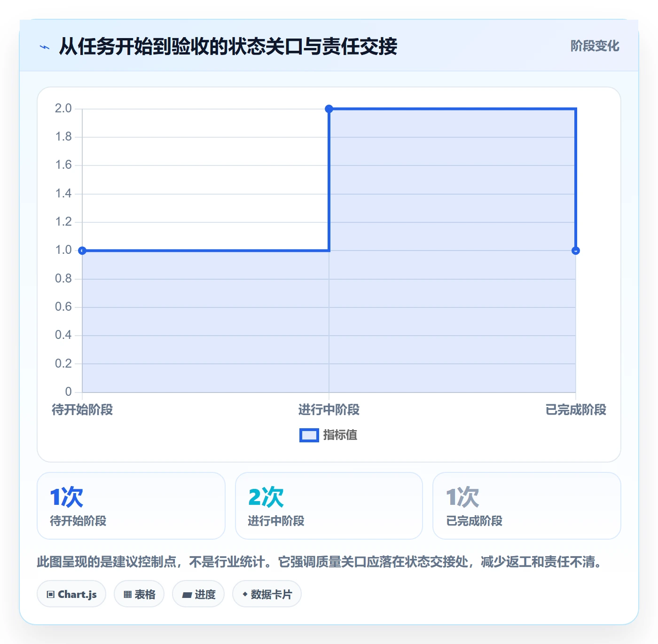Image resolution: width=658 pixels, height=644 pixels.
Task: Click the 指标值 legend color box
Action: click(309, 435)
